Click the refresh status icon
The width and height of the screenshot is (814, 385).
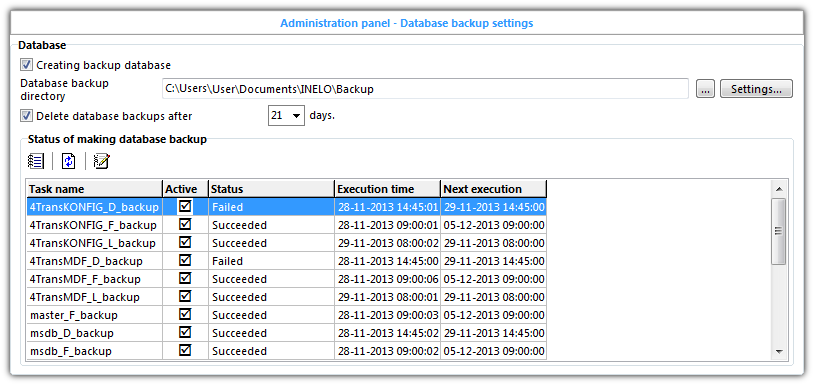click(69, 161)
